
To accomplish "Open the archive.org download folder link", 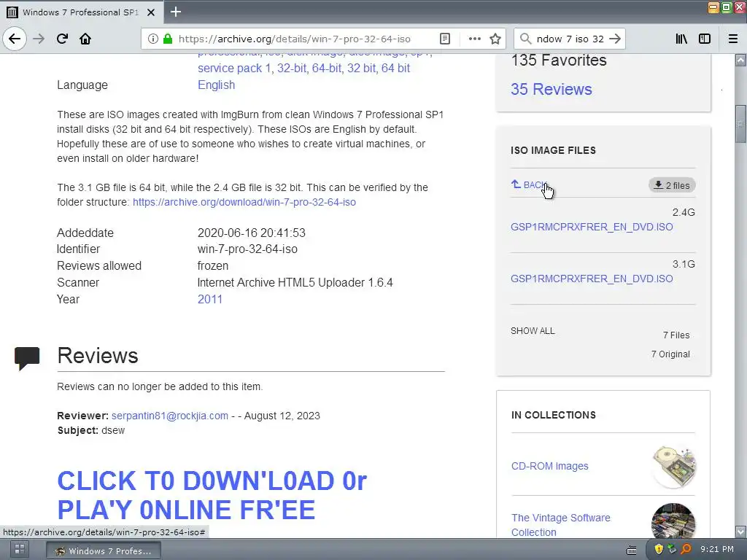I will click(244, 202).
